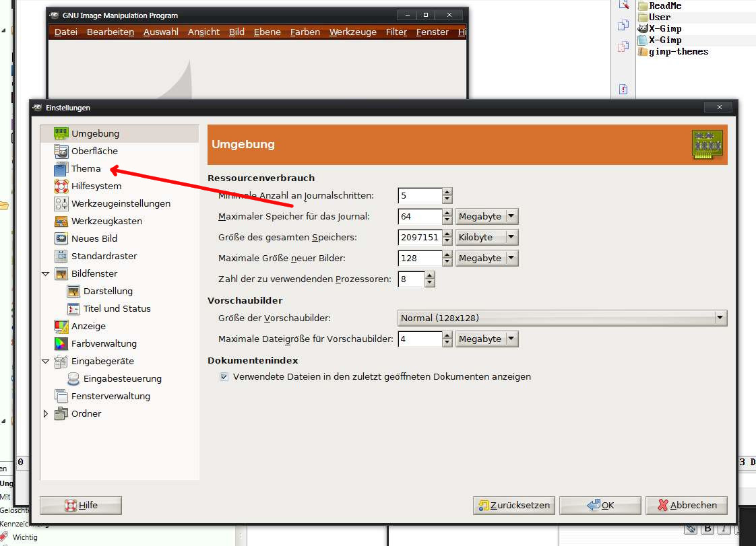
Task: Click the Eingabesteuerung icon
Action: tap(73, 379)
